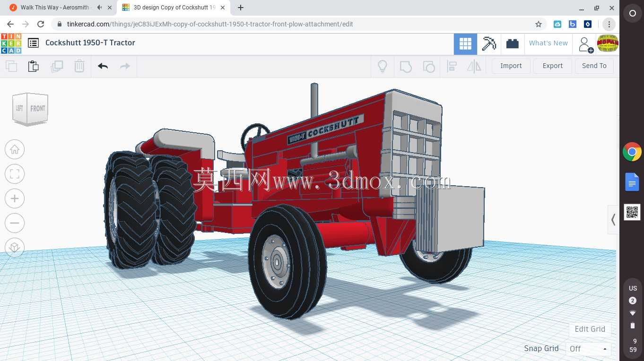
Task: Click the Send To button
Action: coord(594,66)
